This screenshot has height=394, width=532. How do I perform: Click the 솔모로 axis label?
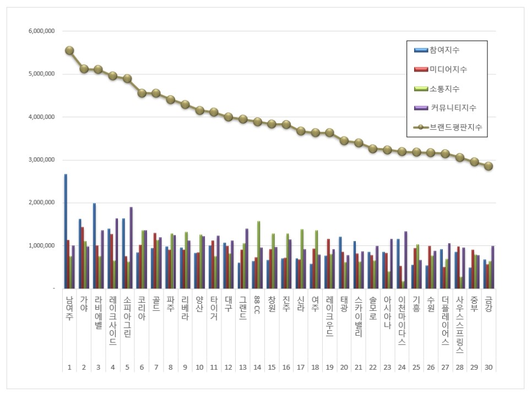pos(373,308)
